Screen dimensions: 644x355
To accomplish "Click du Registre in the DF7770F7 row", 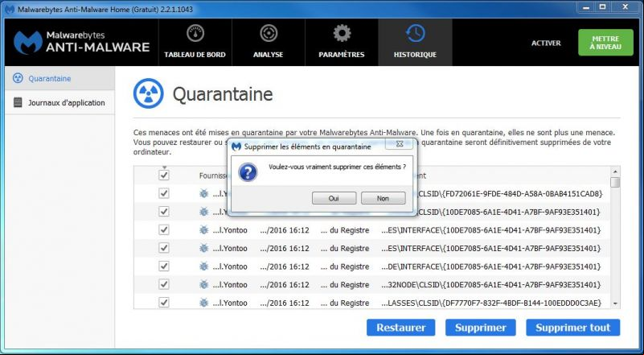I will [x=345, y=303].
